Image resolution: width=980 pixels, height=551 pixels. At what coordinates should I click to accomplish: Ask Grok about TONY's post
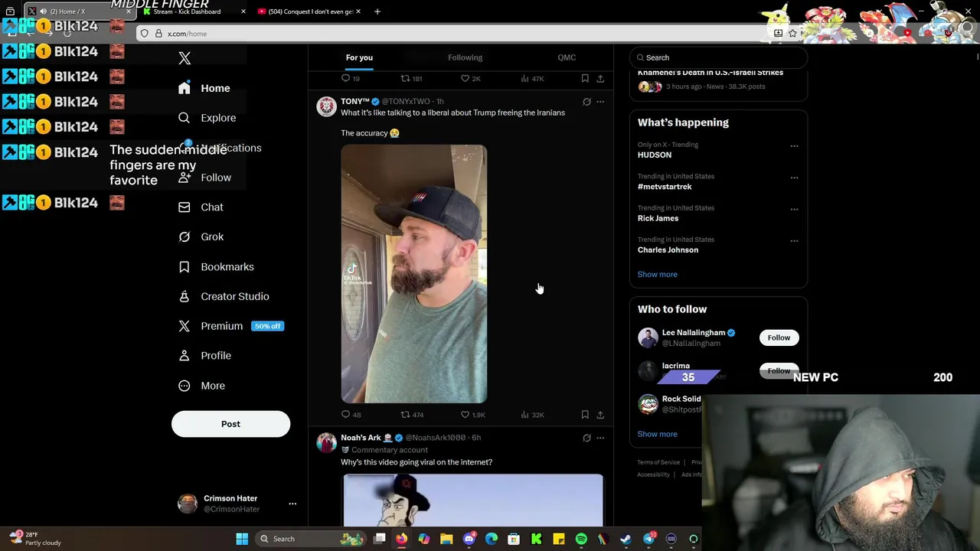point(586,101)
